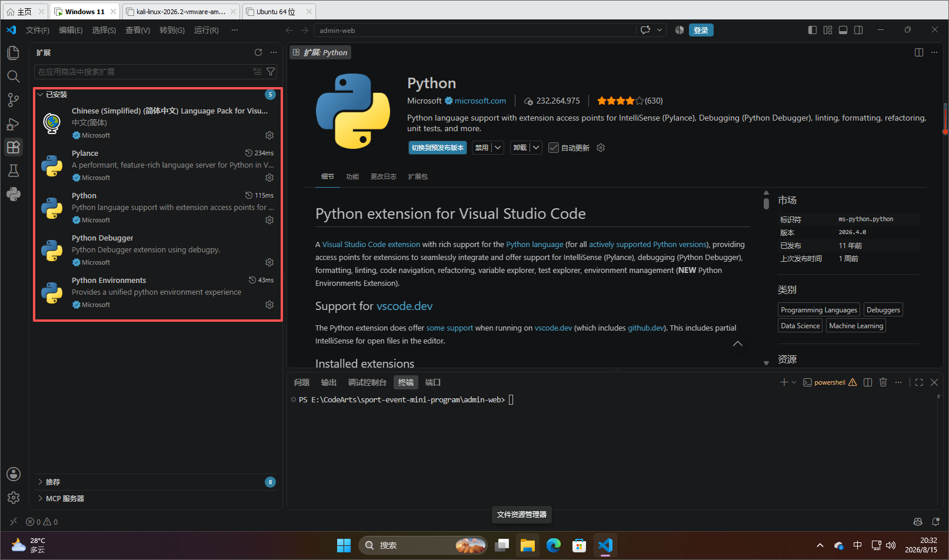Screen dimensions: 949x560
Task: Open the 查看(V) menu
Action: point(138,30)
